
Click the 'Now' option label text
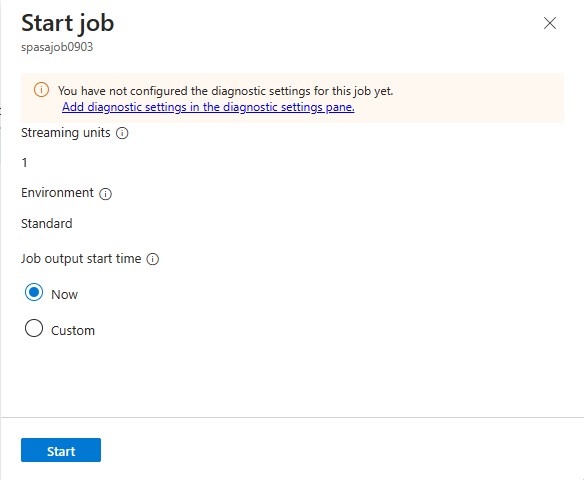click(64, 295)
